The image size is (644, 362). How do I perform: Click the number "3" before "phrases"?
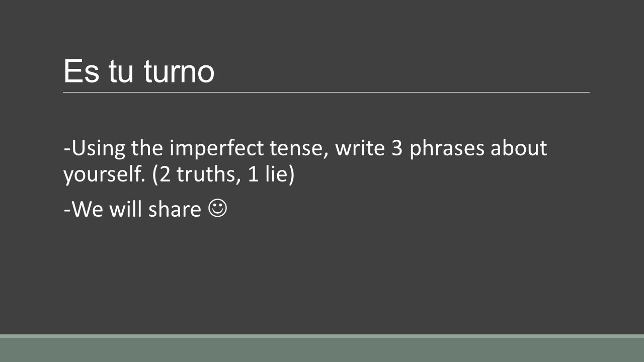(x=397, y=148)
